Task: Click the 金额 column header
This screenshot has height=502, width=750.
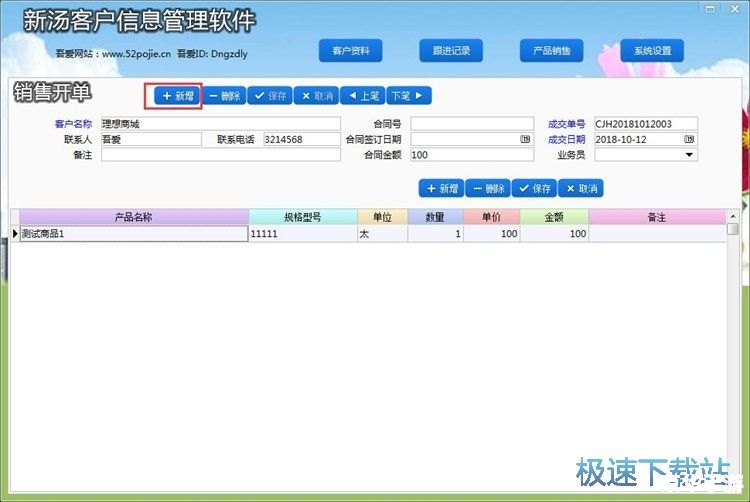Action: 554,217
